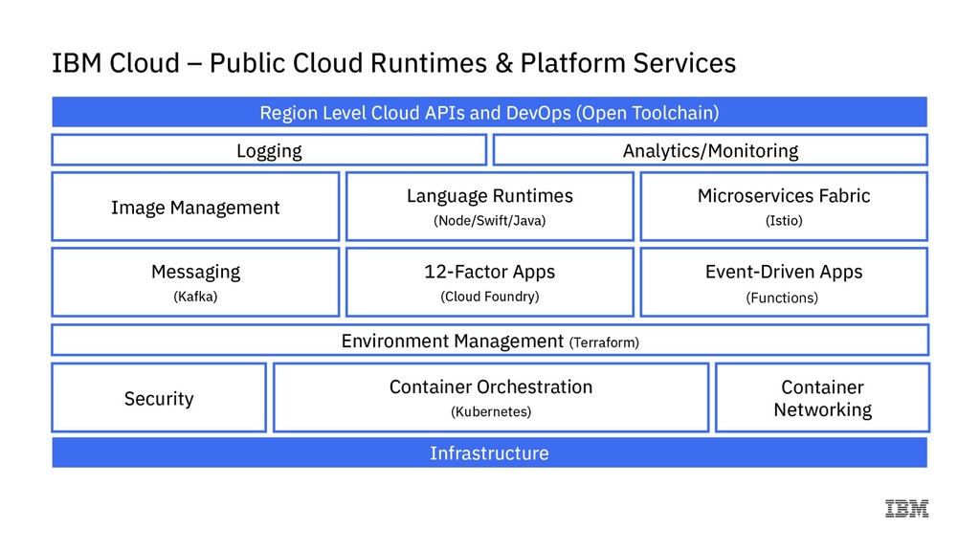Click the (Kubernetes) subtitle

point(491,411)
